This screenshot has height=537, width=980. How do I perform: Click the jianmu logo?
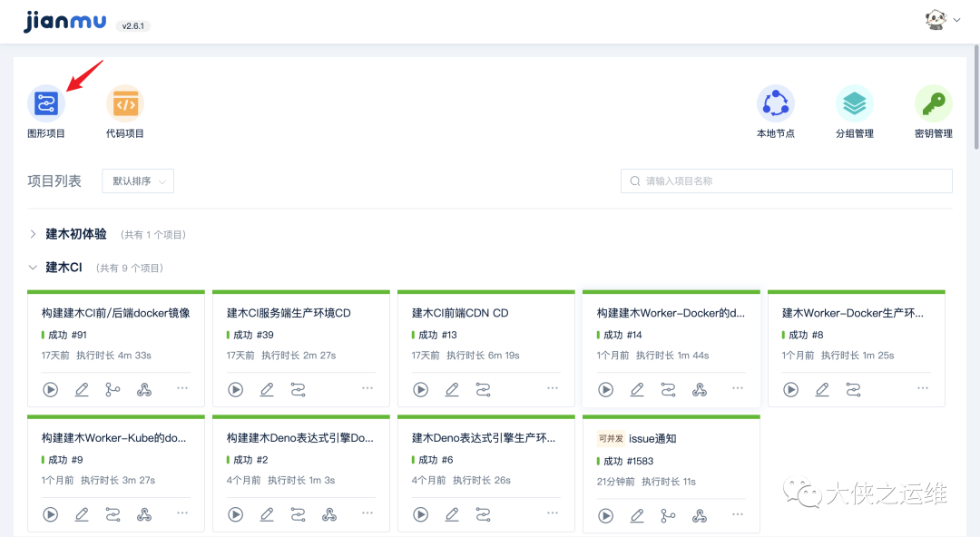65,22
